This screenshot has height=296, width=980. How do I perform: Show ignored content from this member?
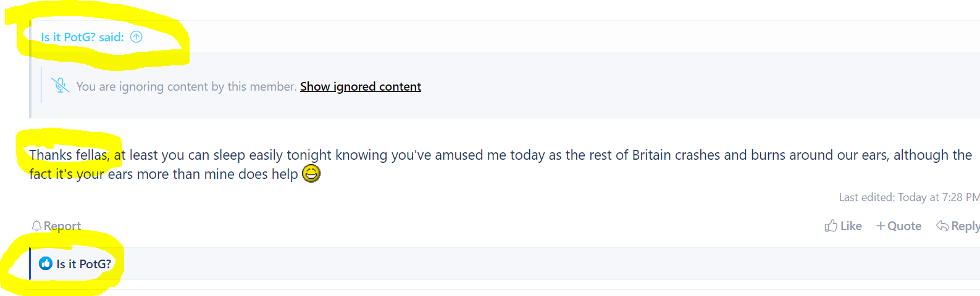(x=361, y=86)
